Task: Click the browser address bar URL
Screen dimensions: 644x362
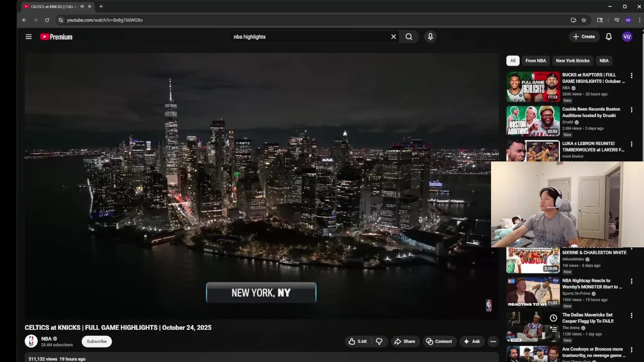Action: (105, 20)
